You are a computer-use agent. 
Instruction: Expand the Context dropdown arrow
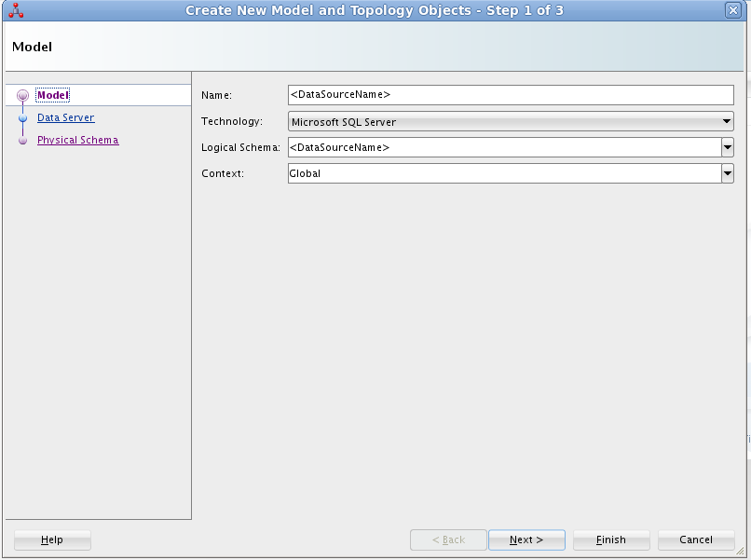pyautogui.click(x=727, y=173)
